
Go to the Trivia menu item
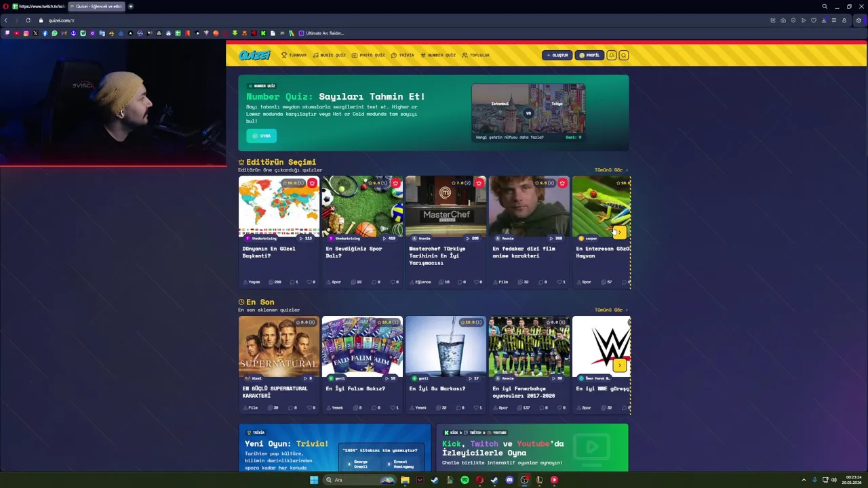(x=402, y=55)
